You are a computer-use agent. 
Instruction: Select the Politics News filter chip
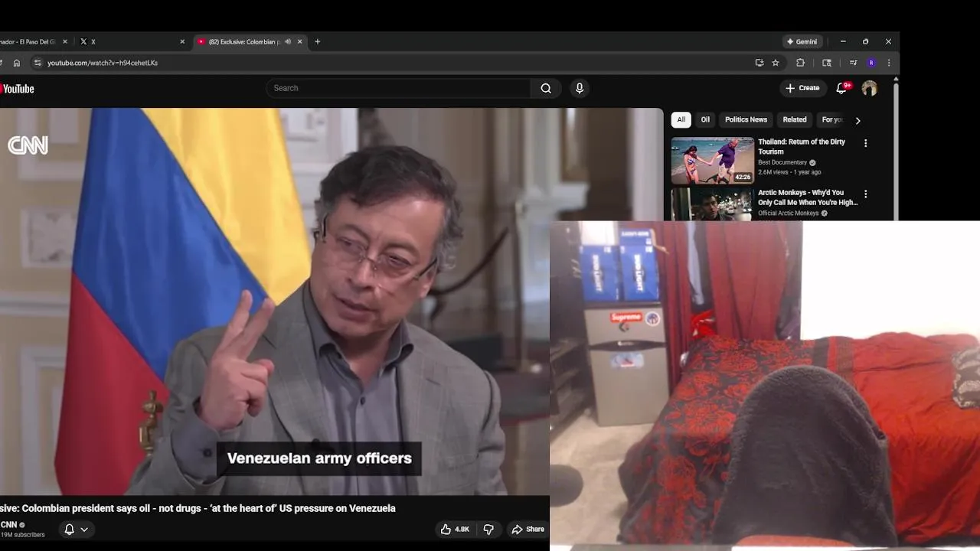coord(746,119)
